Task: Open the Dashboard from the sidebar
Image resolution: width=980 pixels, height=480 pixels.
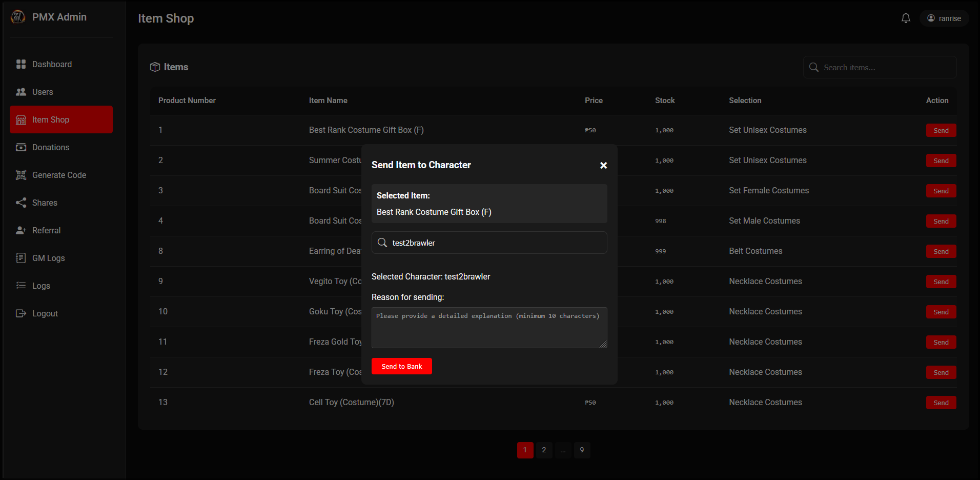Action: pyautogui.click(x=51, y=64)
